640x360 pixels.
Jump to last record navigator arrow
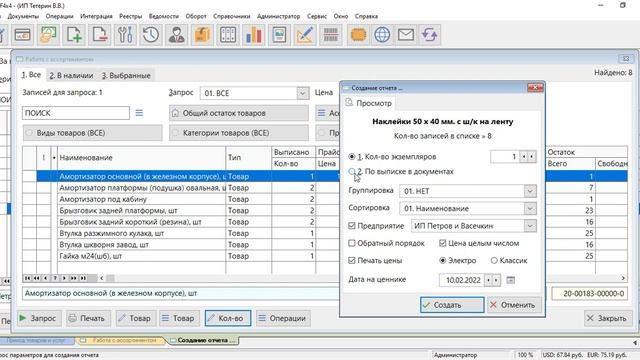click(x=83, y=278)
